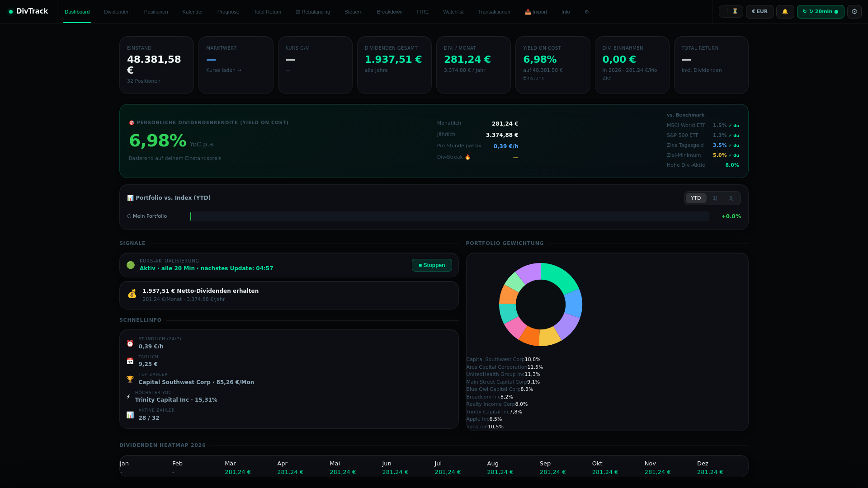Open the Total Return tab
Screen dimensions: 868x488
click(x=267, y=12)
